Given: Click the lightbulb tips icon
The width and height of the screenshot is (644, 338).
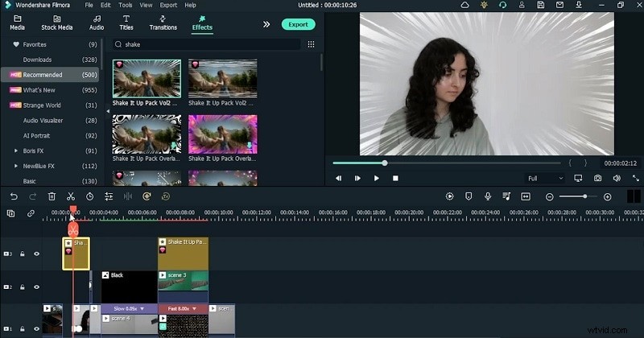Looking at the screenshot, I should [x=484, y=5].
